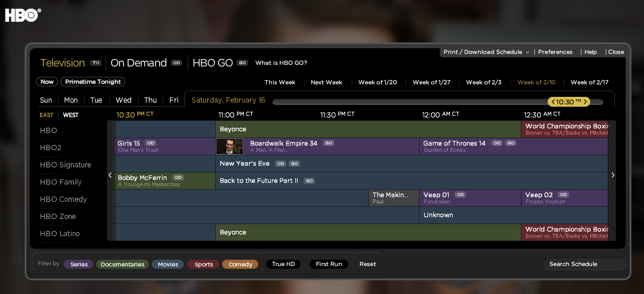Jump to Week of 2/17
Screen dimensions: 644x294
tap(590, 82)
